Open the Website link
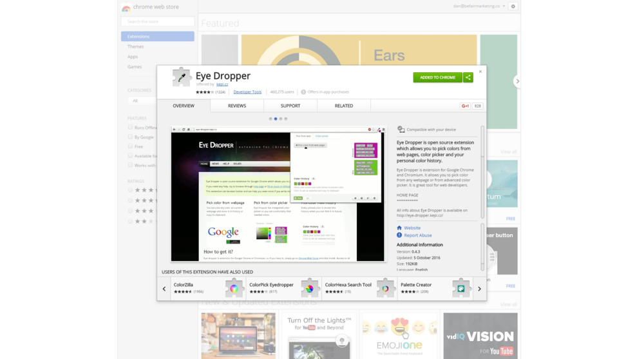Screen dimensions: 644x359 pyautogui.click(x=412, y=228)
